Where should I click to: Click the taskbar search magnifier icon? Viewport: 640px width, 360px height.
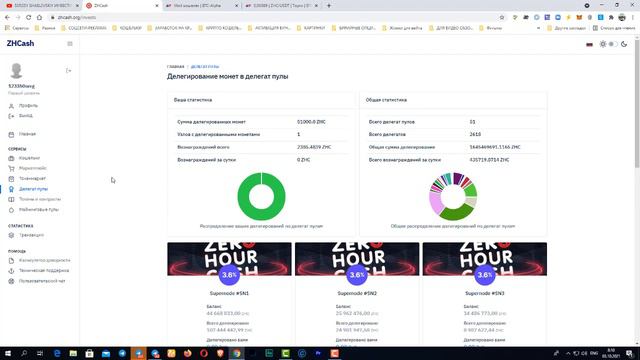coord(24,353)
